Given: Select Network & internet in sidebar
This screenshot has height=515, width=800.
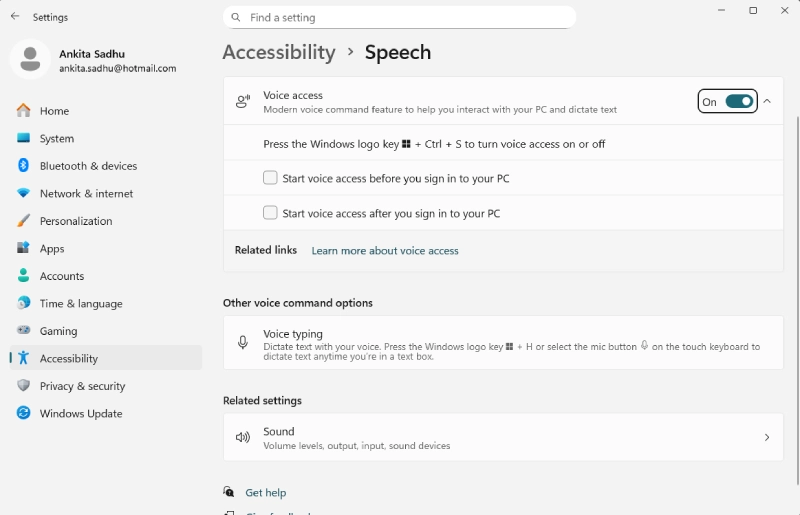Looking at the screenshot, I should click(x=106, y=193).
